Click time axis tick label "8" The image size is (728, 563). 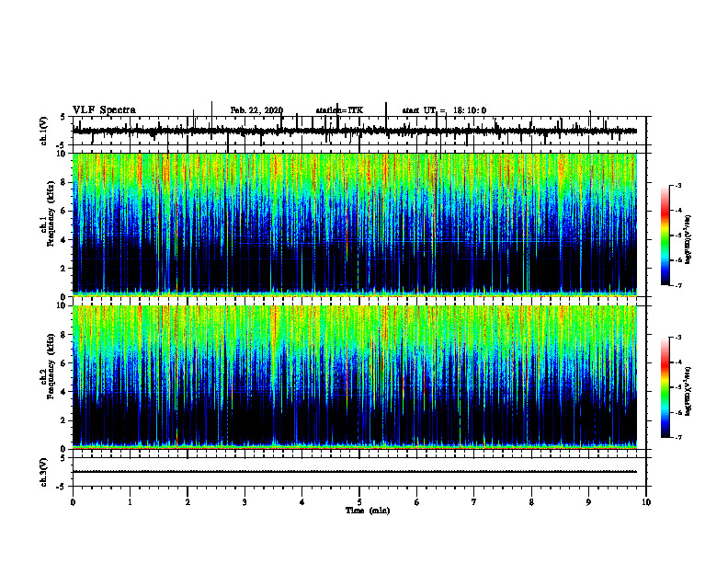coord(531,502)
